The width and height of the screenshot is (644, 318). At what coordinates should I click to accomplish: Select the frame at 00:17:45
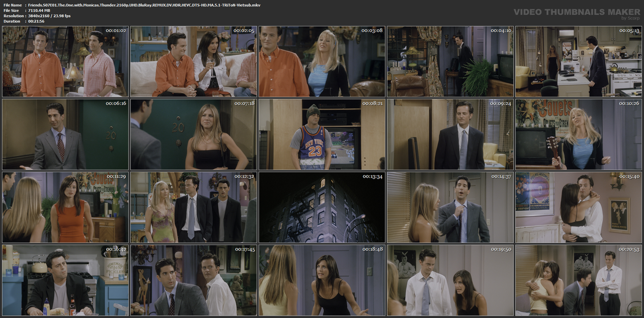(194, 280)
